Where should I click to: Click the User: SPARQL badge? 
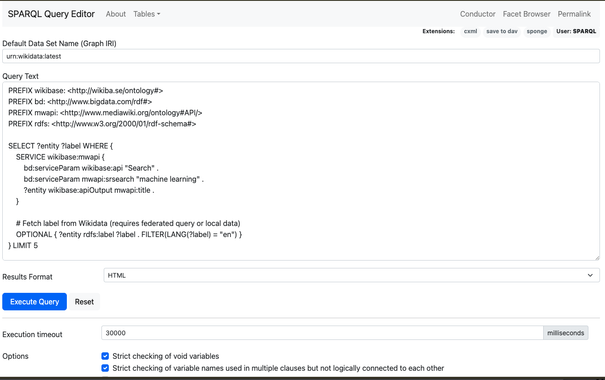[x=576, y=31]
